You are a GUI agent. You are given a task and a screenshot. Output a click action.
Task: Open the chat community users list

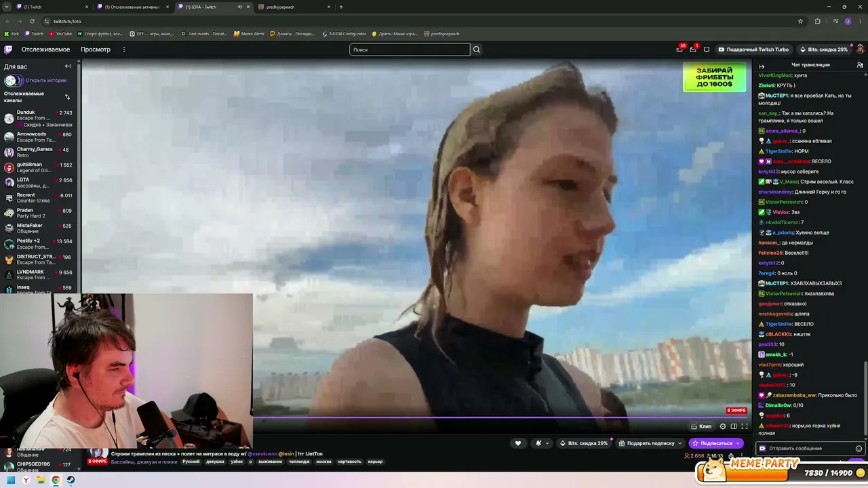click(x=860, y=65)
